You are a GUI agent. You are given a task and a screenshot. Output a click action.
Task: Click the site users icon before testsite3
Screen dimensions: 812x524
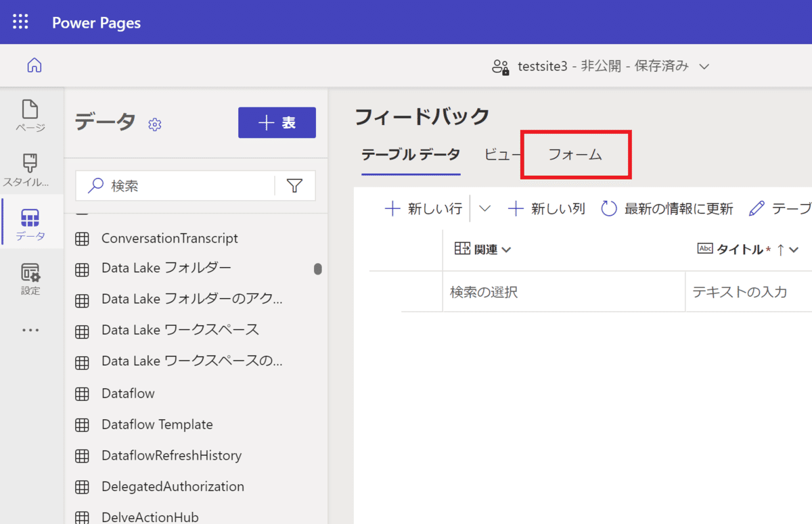tap(501, 66)
